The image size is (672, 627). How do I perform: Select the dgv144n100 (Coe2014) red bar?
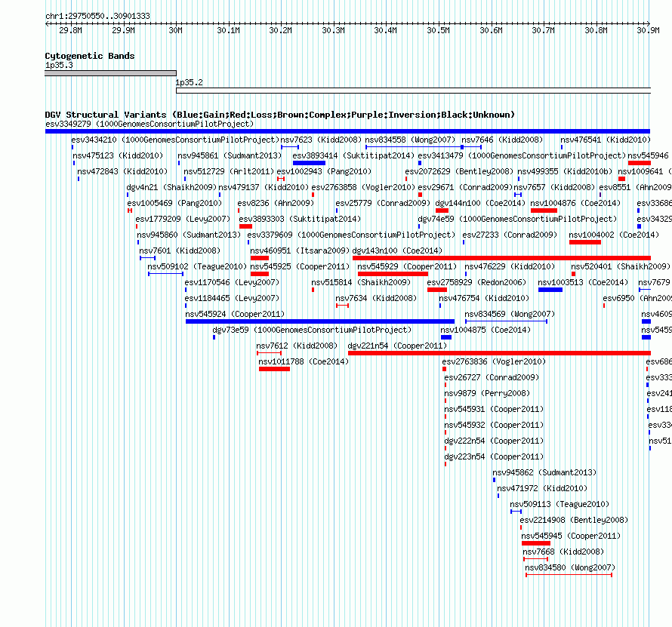[442, 211]
